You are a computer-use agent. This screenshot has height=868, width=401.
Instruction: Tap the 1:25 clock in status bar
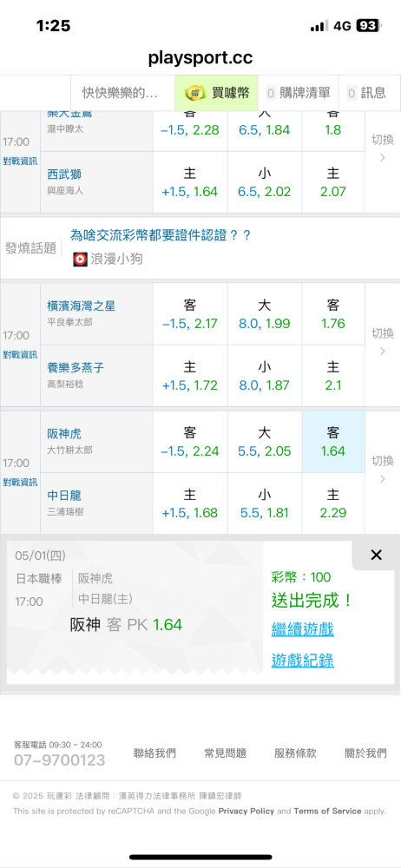[53, 25]
